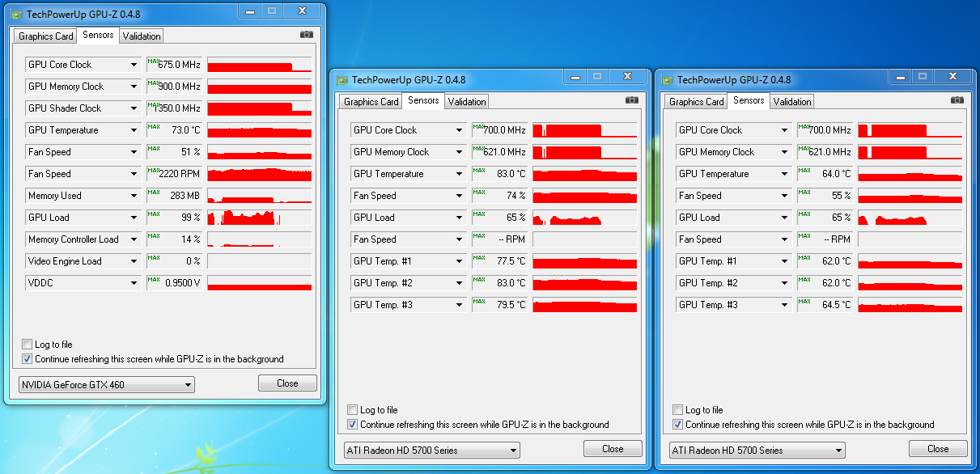The height and width of the screenshot is (474, 980).
Task: Open Validation tab in right window
Action: [792, 102]
